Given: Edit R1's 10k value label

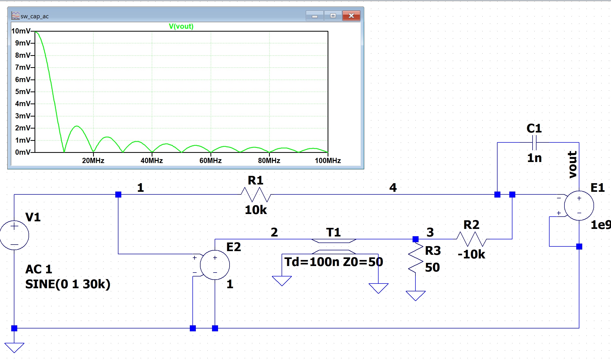Looking at the screenshot, I should pos(256,209).
